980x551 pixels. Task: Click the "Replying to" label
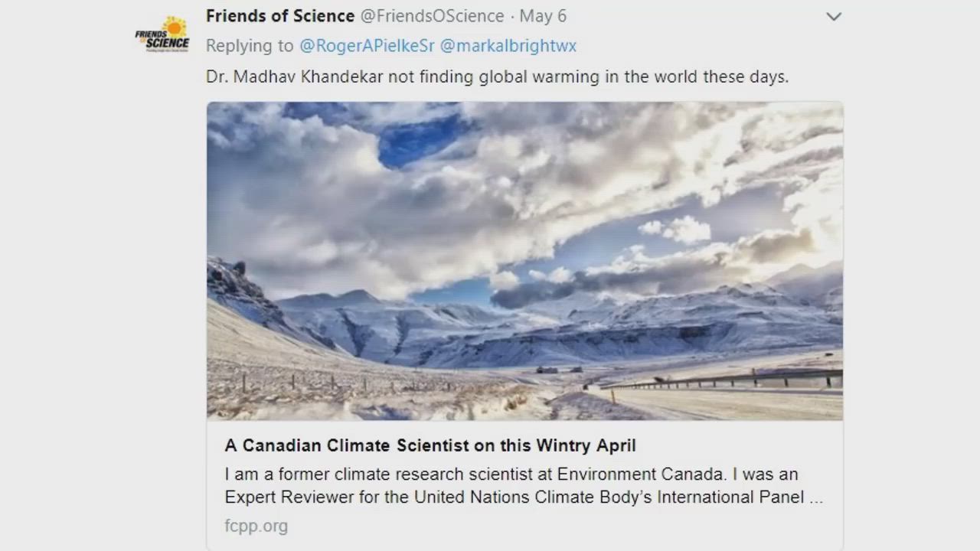[250, 46]
